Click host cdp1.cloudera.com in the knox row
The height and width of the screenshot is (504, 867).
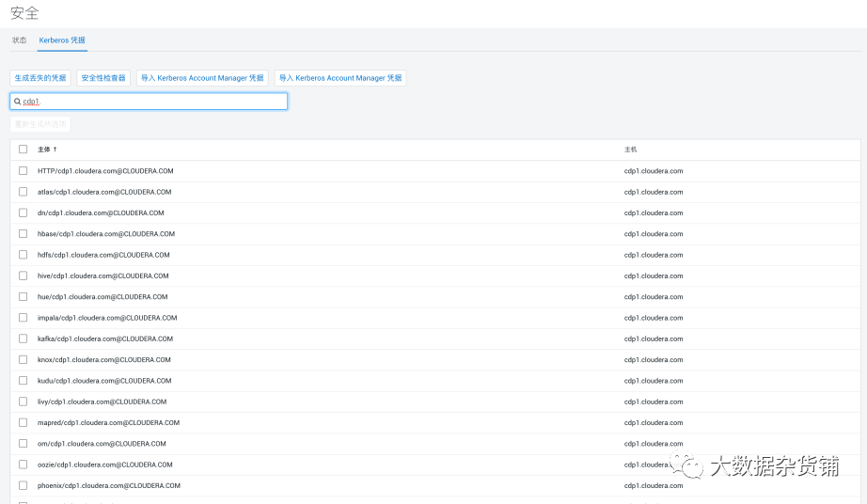click(654, 360)
